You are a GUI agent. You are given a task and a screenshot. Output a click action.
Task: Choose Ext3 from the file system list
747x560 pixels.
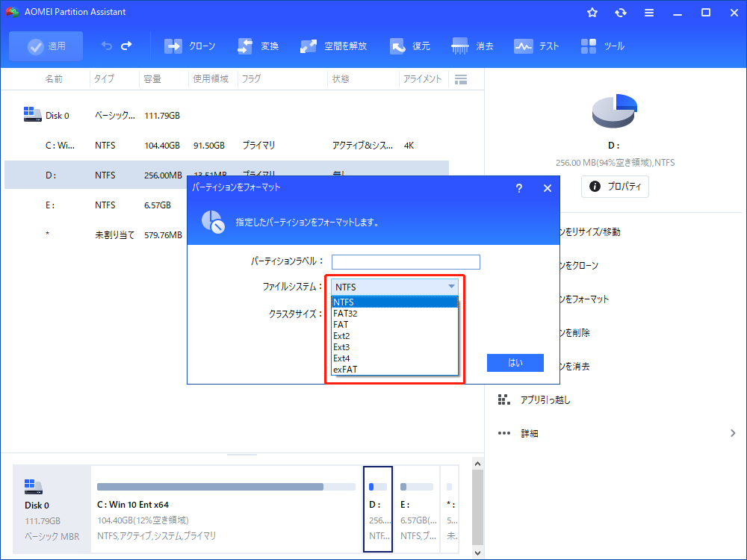point(394,347)
